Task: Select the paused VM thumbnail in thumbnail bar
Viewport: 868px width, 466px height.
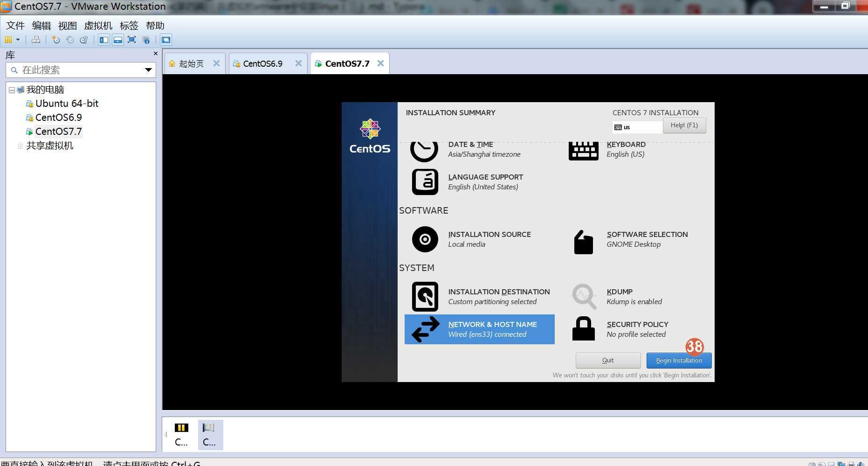Action: 181,434
